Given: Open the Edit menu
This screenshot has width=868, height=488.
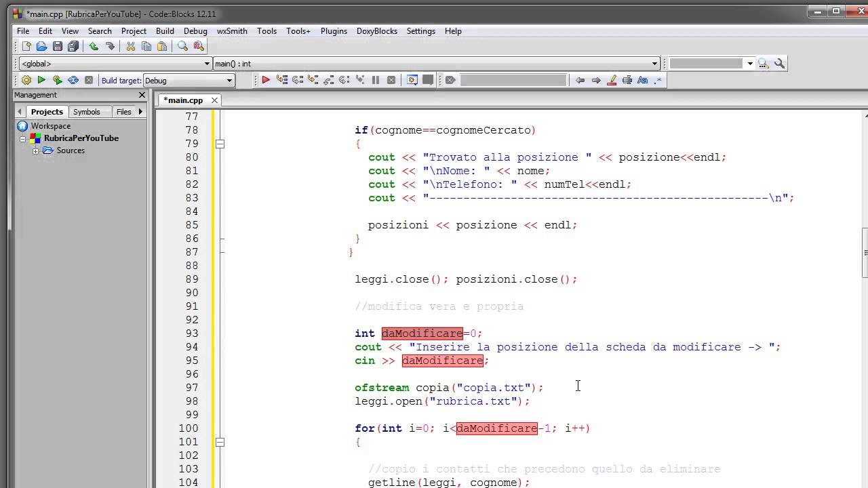Looking at the screenshot, I should 45,31.
